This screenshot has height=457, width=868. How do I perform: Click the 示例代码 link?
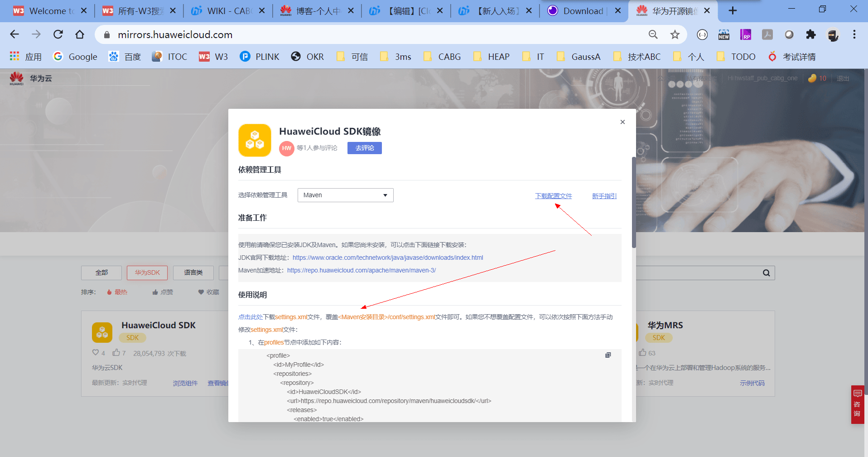[x=752, y=383]
